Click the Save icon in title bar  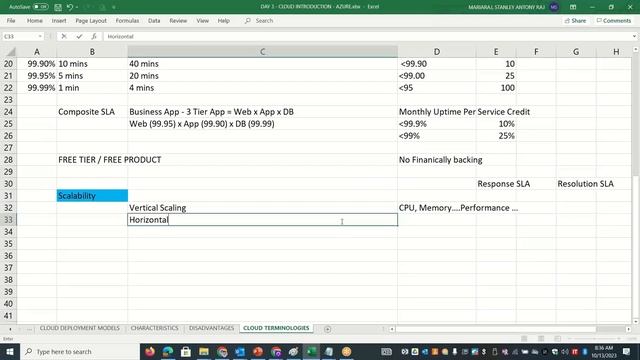click(x=58, y=7)
